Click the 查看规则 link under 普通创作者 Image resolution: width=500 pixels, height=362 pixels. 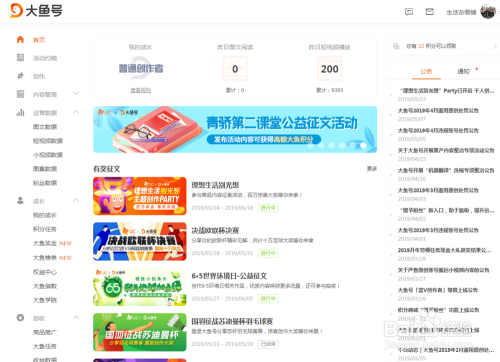141,90
